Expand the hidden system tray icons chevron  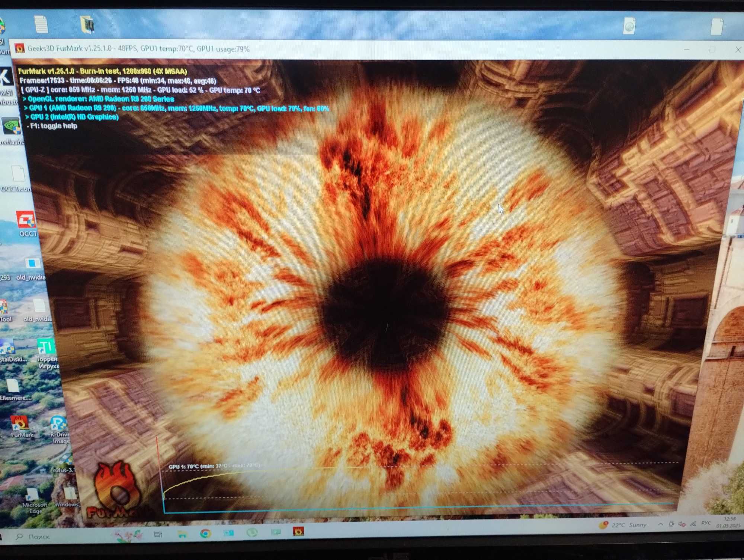click(660, 524)
